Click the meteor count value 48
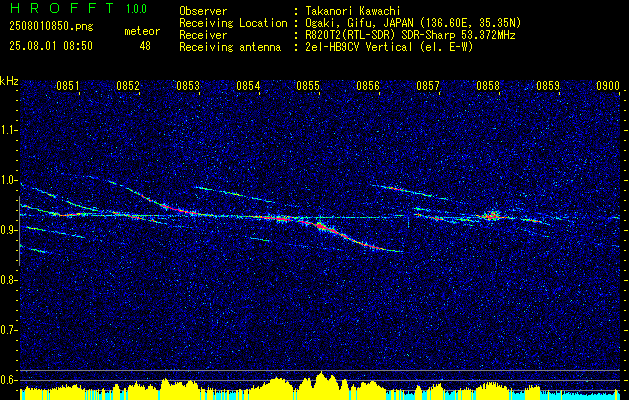629x400 pixels. click(145, 46)
